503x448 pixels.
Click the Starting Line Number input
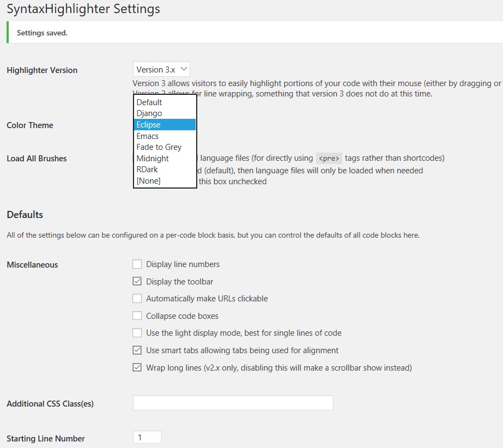coord(147,438)
